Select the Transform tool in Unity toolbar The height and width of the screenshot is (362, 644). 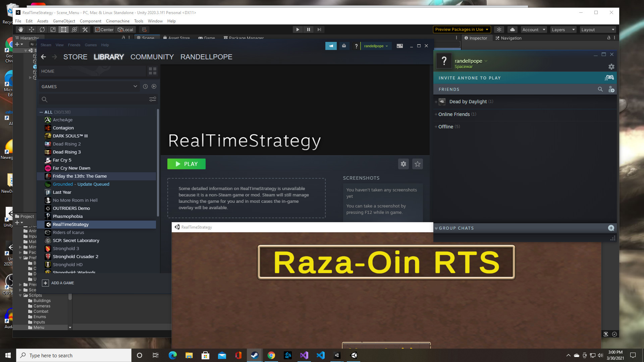pyautogui.click(x=74, y=29)
